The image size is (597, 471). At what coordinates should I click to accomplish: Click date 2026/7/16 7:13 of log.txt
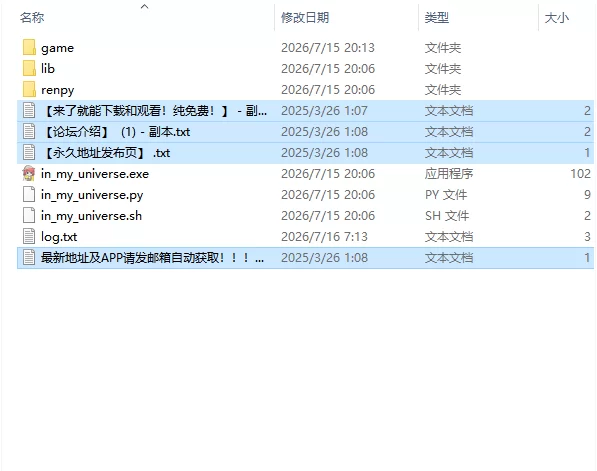324,236
